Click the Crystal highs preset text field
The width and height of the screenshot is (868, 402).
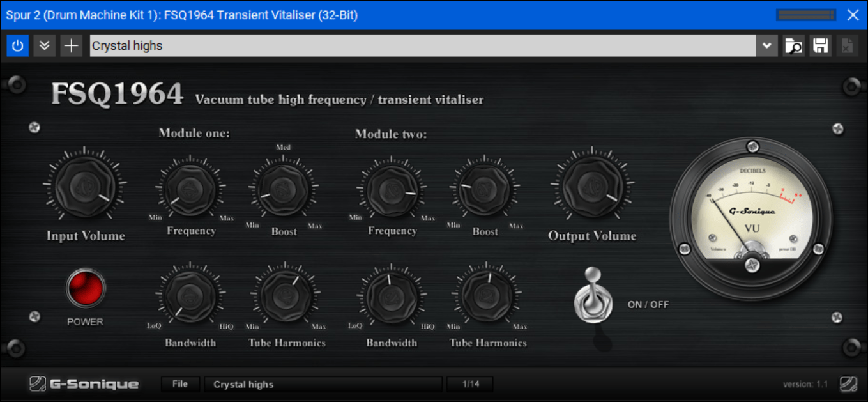pyautogui.click(x=422, y=46)
